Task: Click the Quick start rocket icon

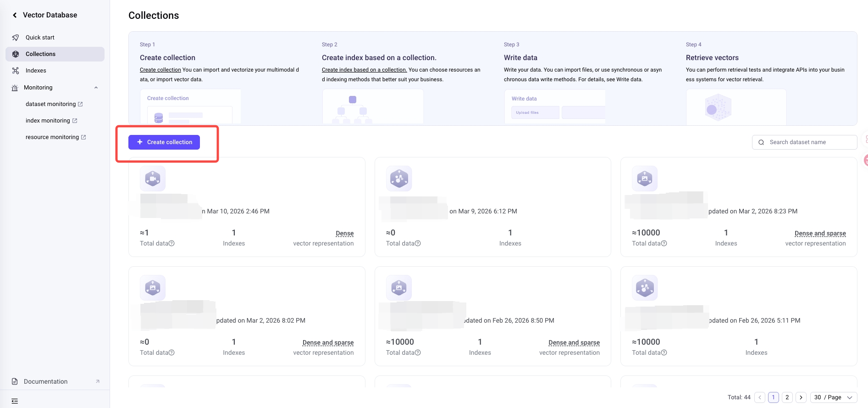Action: [x=16, y=38]
